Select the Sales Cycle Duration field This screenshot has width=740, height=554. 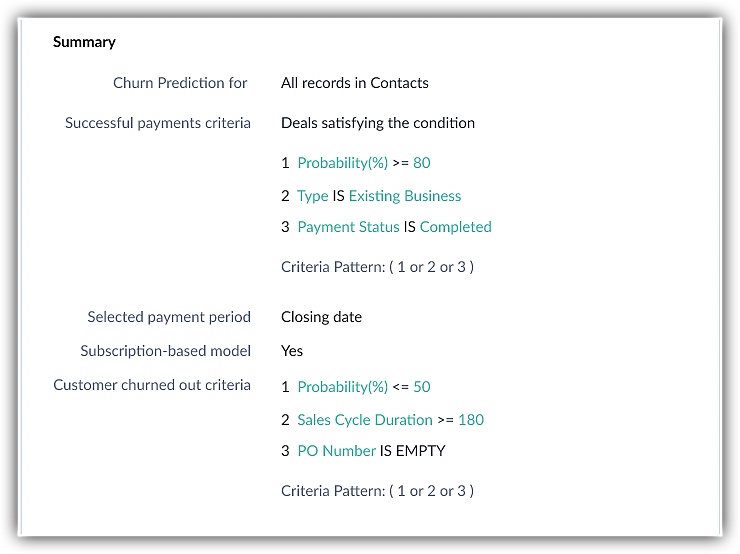click(x=365, y=420)
